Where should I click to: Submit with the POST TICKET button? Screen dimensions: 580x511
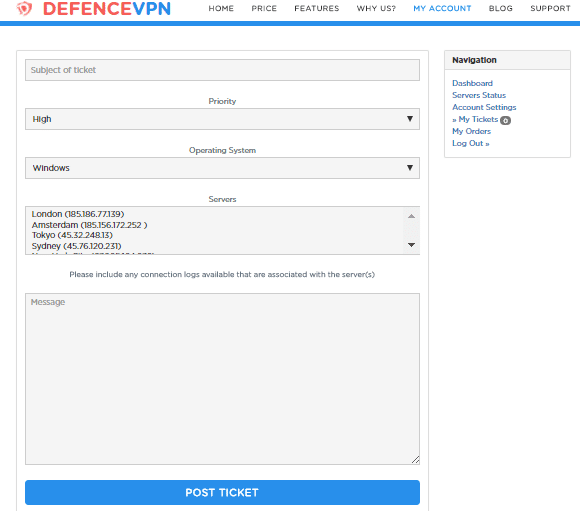222,492
